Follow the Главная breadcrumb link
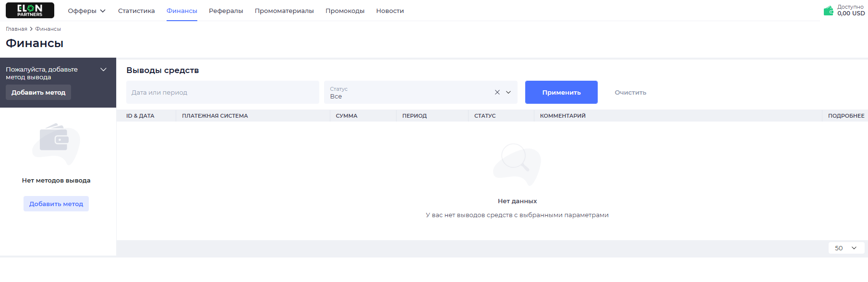Image resolution: width=868 pixels, height=282 pixels. (16, 29)
